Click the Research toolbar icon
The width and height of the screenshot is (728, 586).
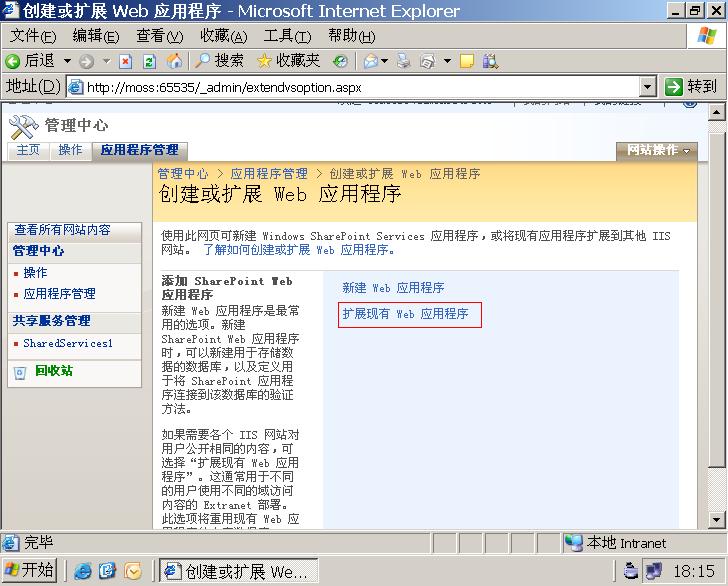pos(490,61)
